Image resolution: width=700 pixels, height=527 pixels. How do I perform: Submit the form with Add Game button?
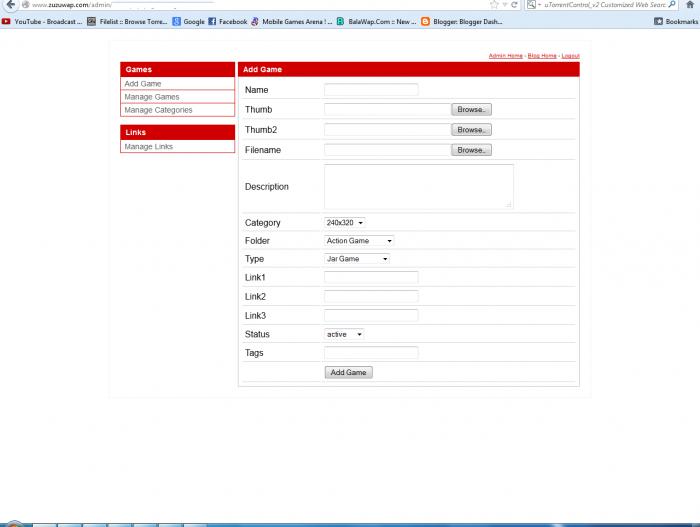349,372
